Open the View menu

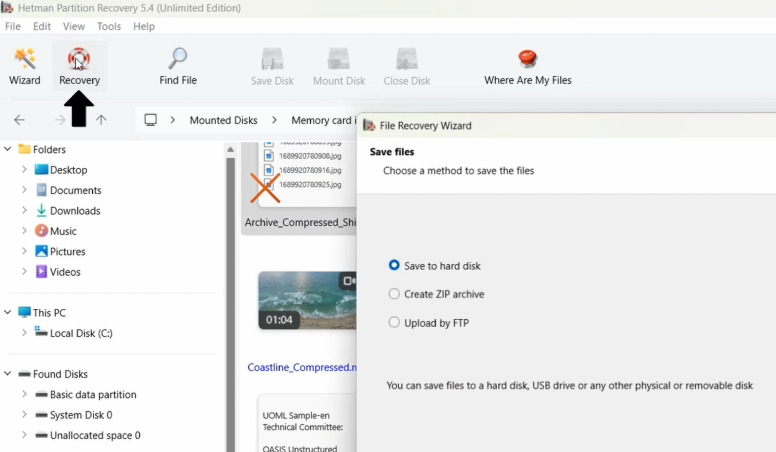pyautogui.click(x=74, y=26)
